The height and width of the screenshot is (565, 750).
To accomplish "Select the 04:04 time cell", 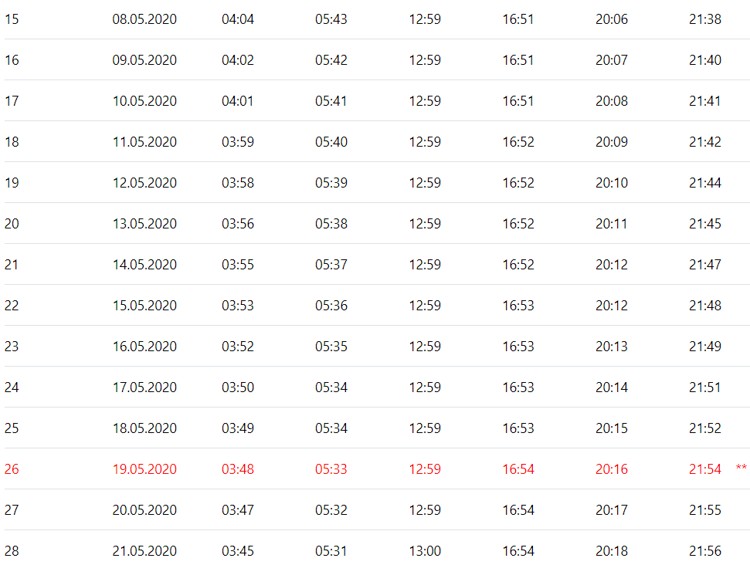I will tap(238, 19).
